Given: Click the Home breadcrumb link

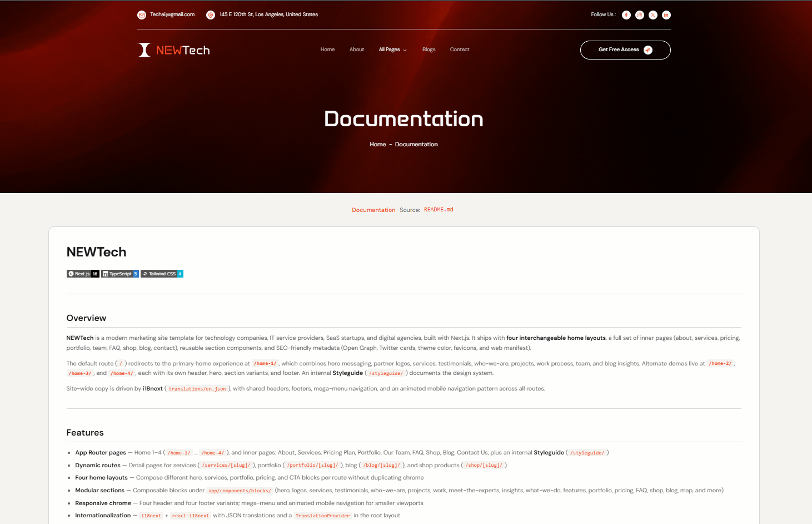Looking at the screenshot, I should click(378, 144).
